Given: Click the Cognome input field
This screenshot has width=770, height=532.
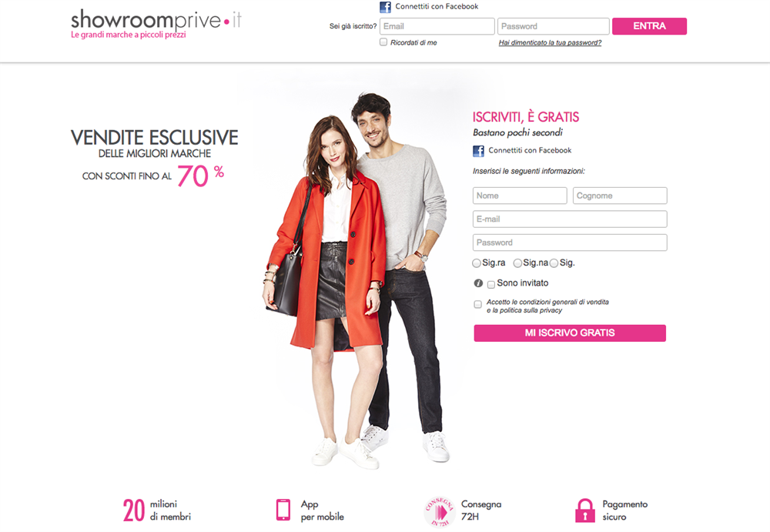Looking at the screenshot, I should pos(620,196).
